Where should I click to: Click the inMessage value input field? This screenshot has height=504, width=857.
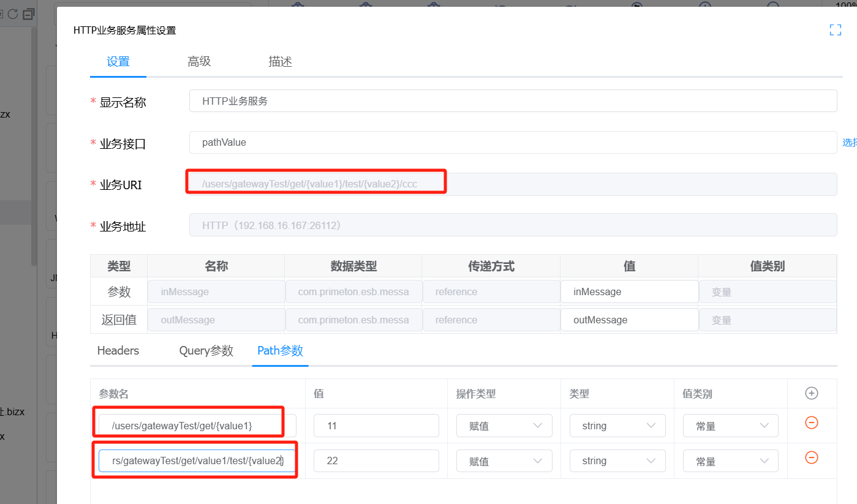click(629, 291)
